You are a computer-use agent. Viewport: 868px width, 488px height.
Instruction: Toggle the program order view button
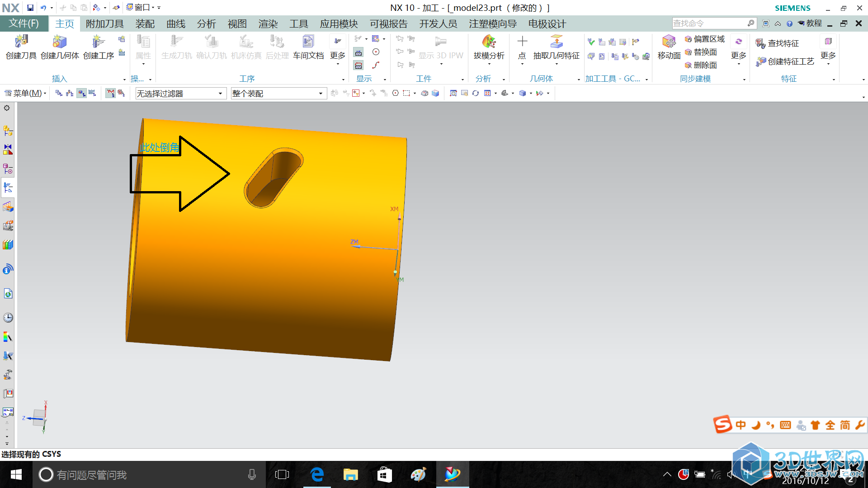[x=59, y=93]
